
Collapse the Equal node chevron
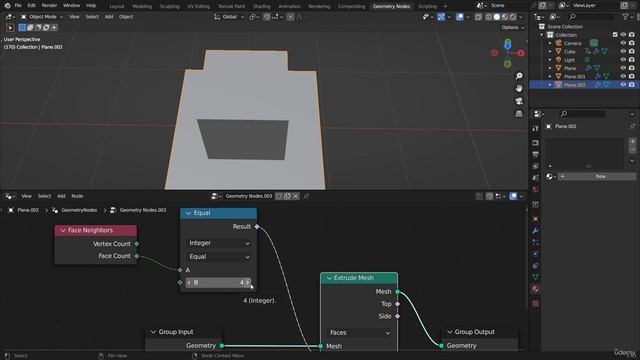188,213
